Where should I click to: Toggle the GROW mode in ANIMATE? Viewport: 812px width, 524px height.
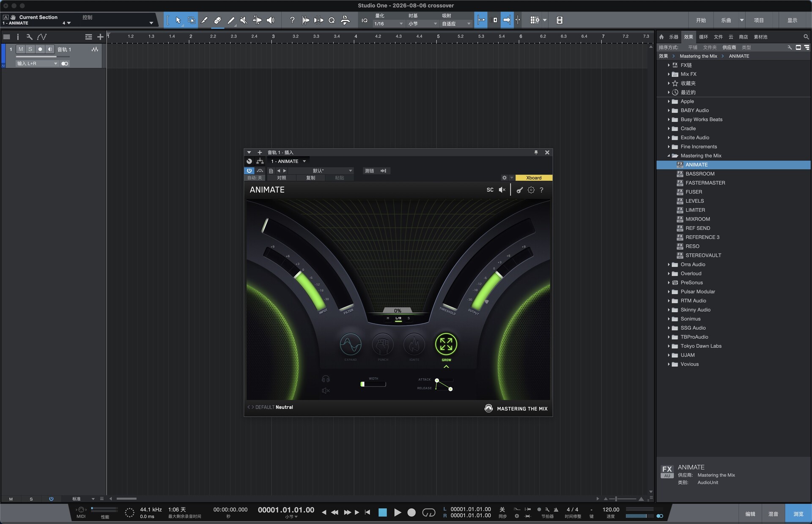(446, 344)
